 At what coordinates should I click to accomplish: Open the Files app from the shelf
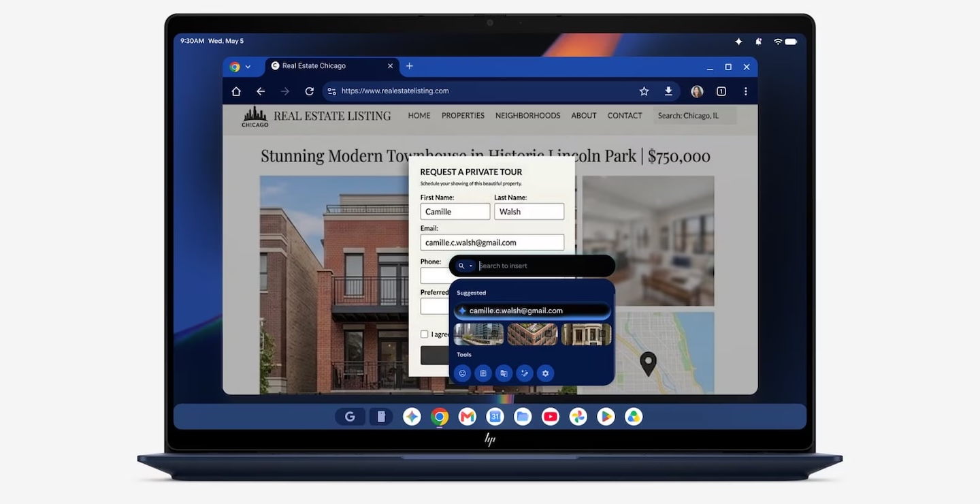[x=523, y=417]
